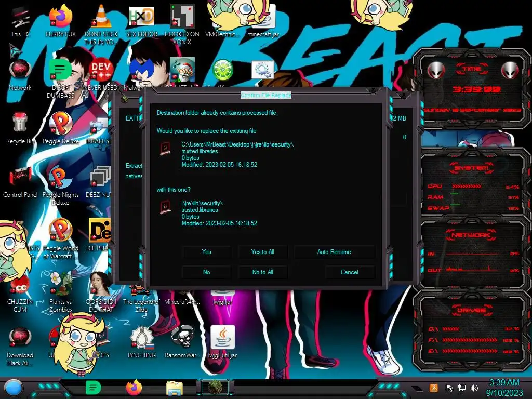Open Download Black Ali... shortcut

tap(20, 346)
